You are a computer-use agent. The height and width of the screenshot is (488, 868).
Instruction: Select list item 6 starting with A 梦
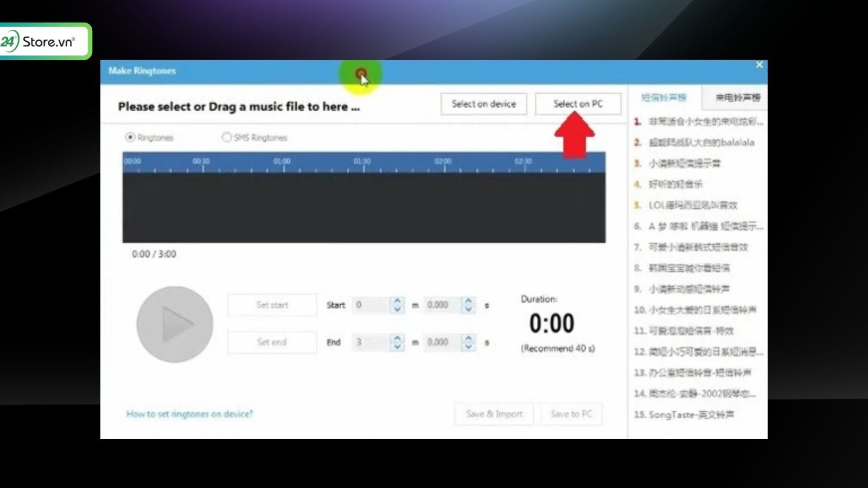698,226
